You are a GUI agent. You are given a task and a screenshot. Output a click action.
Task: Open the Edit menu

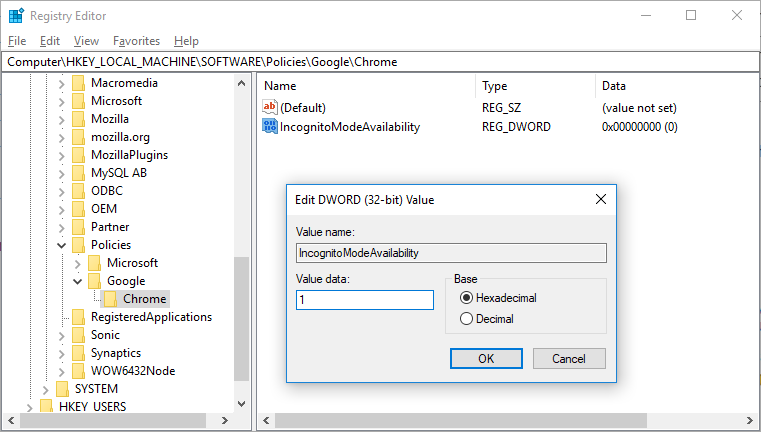pyautogui.click(x=50, y=41)
